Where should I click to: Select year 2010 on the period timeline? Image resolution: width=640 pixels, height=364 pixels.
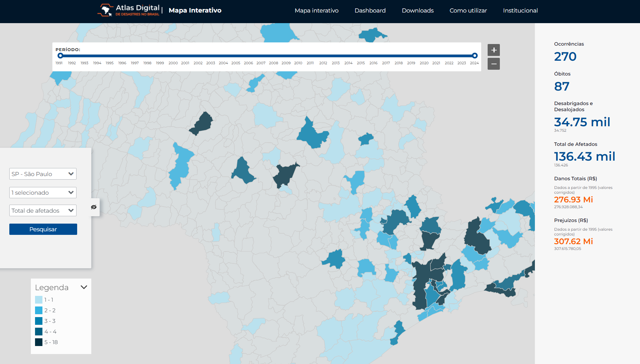pos(298,63)
